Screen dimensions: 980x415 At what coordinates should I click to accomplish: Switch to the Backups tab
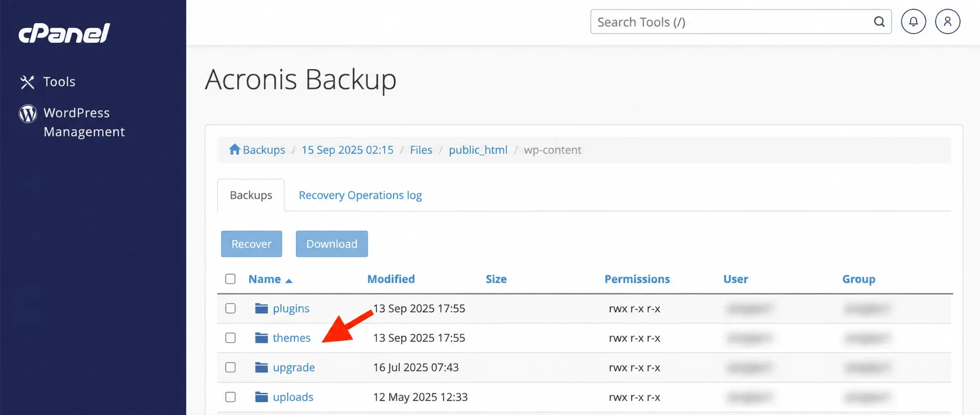(x=251, y=195)
